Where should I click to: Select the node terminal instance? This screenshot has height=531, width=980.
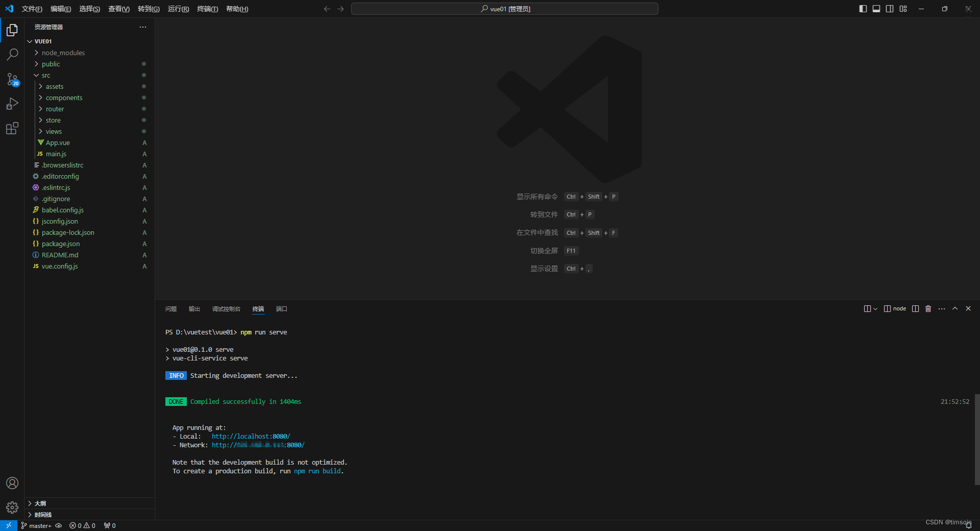click(x=895, y=309)
